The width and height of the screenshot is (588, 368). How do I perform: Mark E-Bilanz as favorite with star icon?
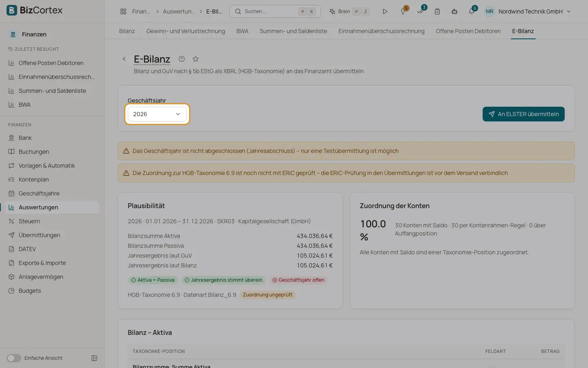pos(196,59)
